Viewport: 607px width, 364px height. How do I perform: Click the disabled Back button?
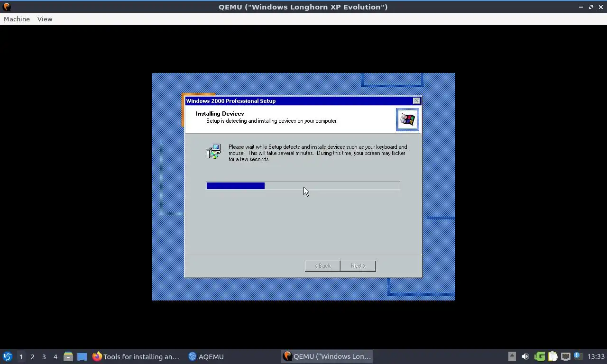pyautogui.click(x=322, y=266)
